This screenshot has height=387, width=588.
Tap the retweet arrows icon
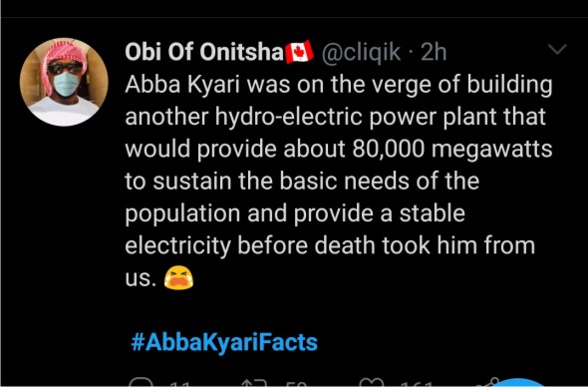coord(254,383)
